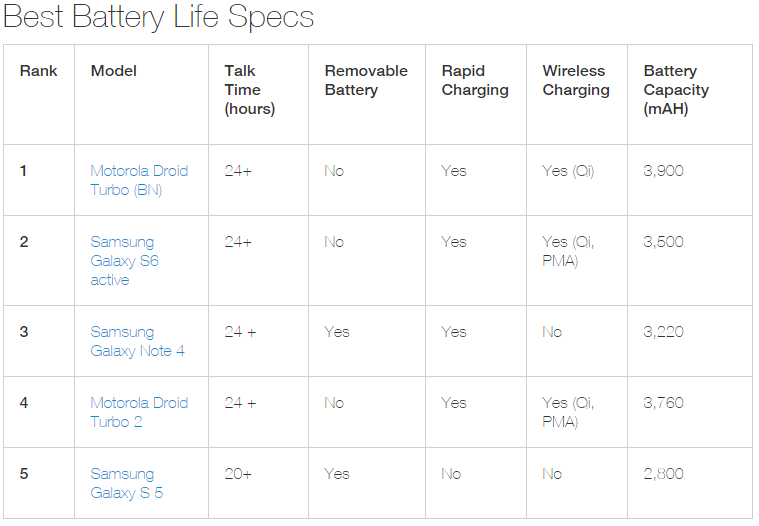Viewport: 759px width, 526px height.
Task: Click the Removable Battery column header
Action: click(366, 80)
